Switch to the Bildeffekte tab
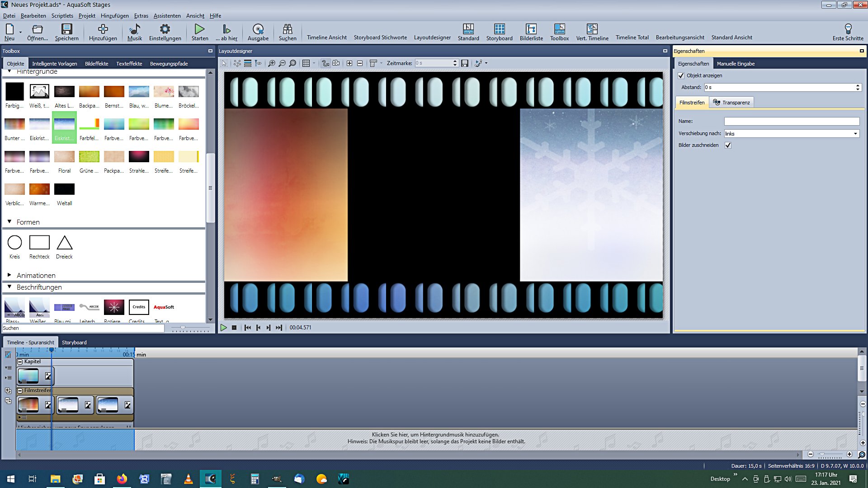868x488 pixels. pyautogui.click(x=96, y=64)
